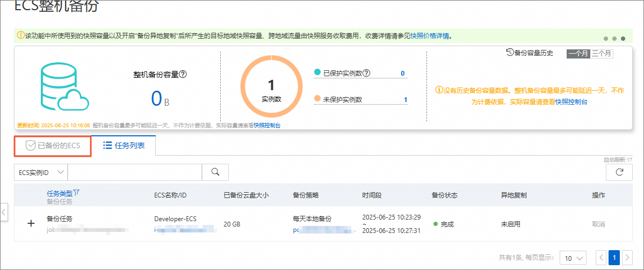The width and height of the screenshot is (644, 270).
Task: Open 快照控制台 link under update time
Action: click(x=267, y=125)
